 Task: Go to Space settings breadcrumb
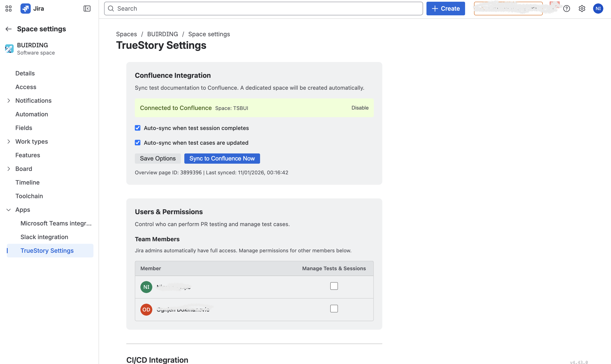point(209,34)
